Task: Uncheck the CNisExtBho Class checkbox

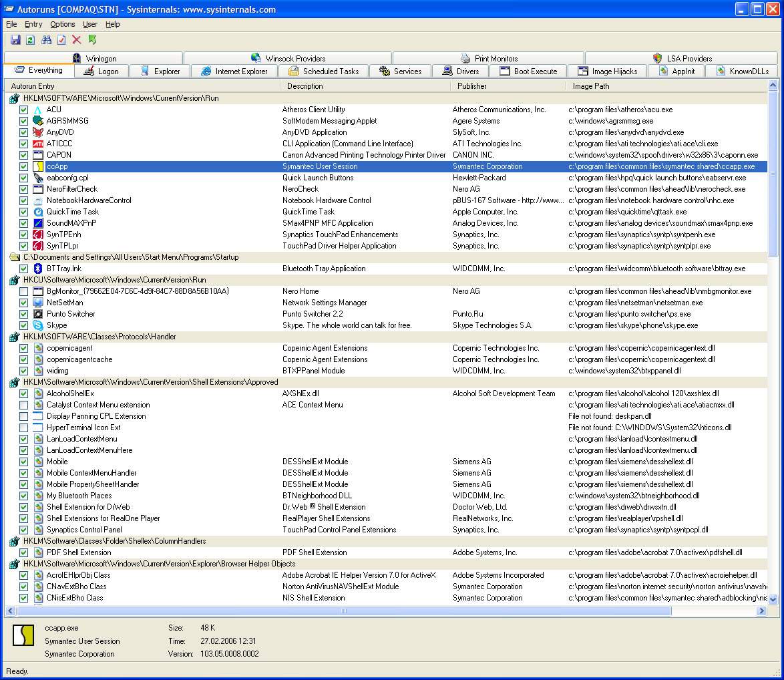Action: [23, 598]
